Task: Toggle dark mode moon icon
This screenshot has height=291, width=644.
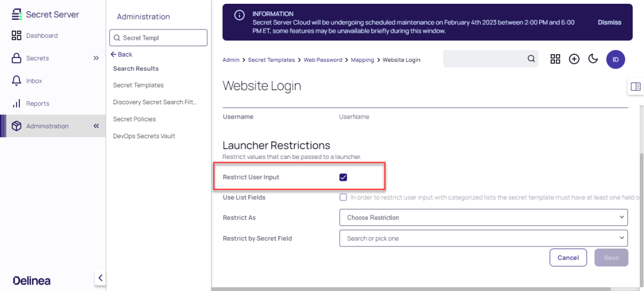Action: coord(593,59)
